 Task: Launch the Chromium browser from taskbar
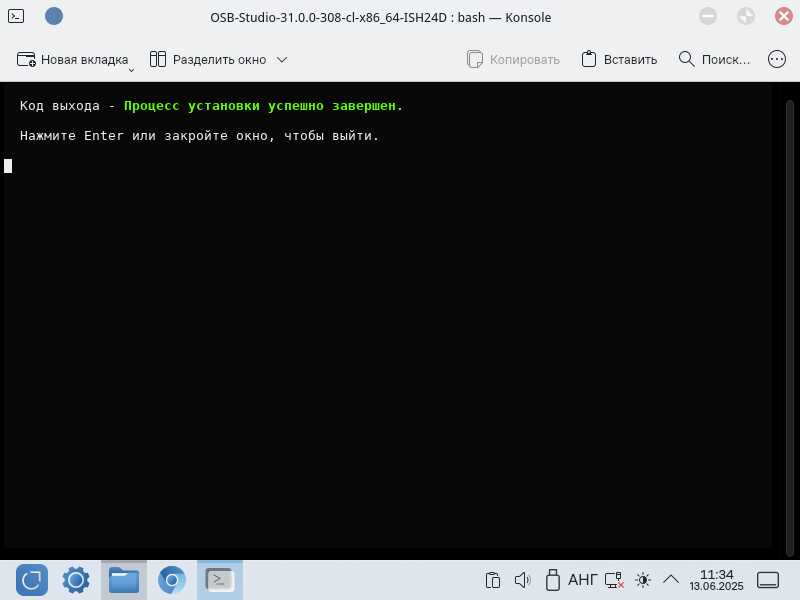pyautogui.click(x=172, y=580)
